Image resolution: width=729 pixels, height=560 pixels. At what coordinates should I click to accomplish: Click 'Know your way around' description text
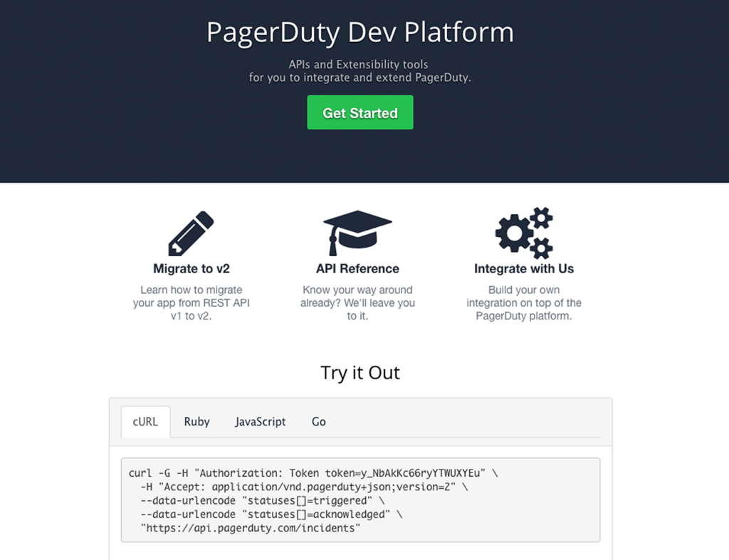[357, 302]
